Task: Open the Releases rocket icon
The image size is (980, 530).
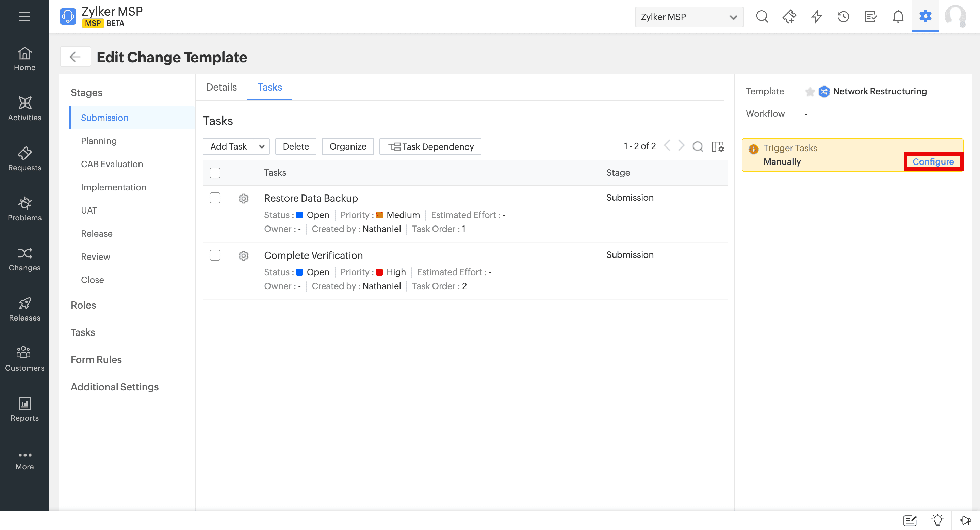Action: point(25,303)
